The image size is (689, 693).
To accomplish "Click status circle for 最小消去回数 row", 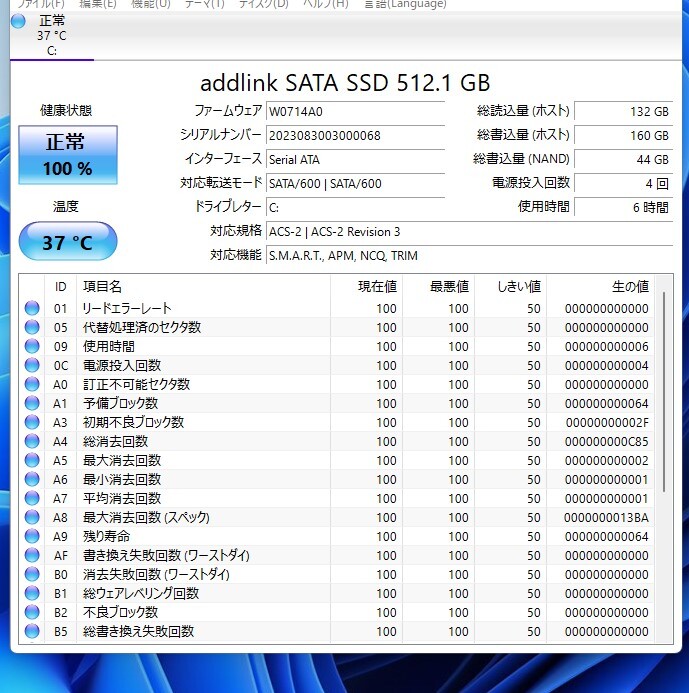I will pos(32,479).
